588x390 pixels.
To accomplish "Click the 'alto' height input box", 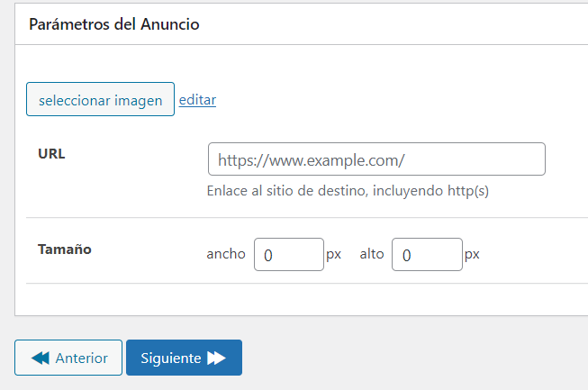I will [x=427, y=254].
